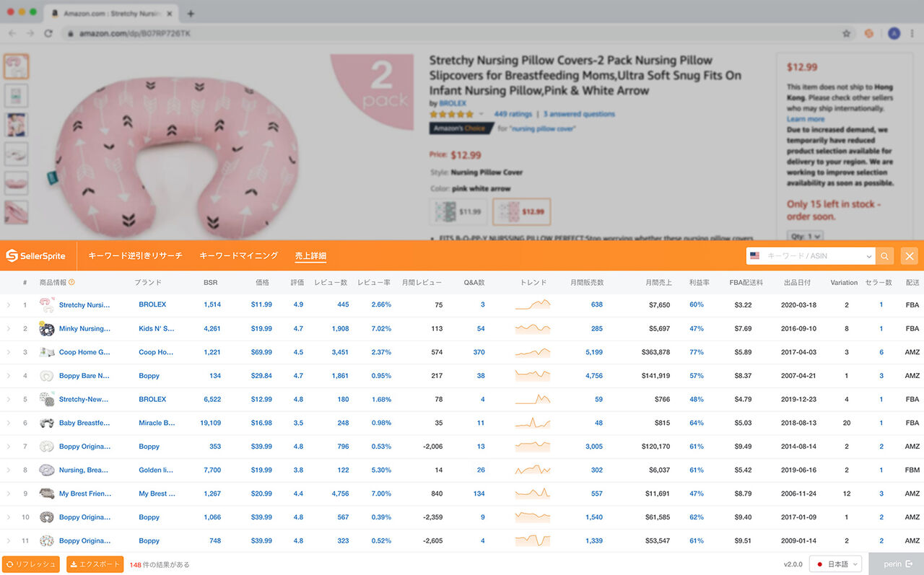
Task: Open the 日本語 language dropdown
Action: point(836,564)
